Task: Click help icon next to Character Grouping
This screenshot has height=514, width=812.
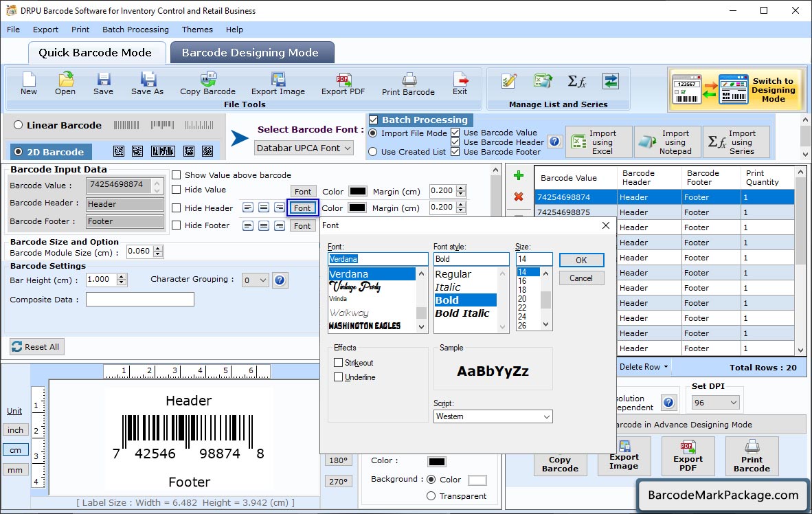Action: point(280,280)
